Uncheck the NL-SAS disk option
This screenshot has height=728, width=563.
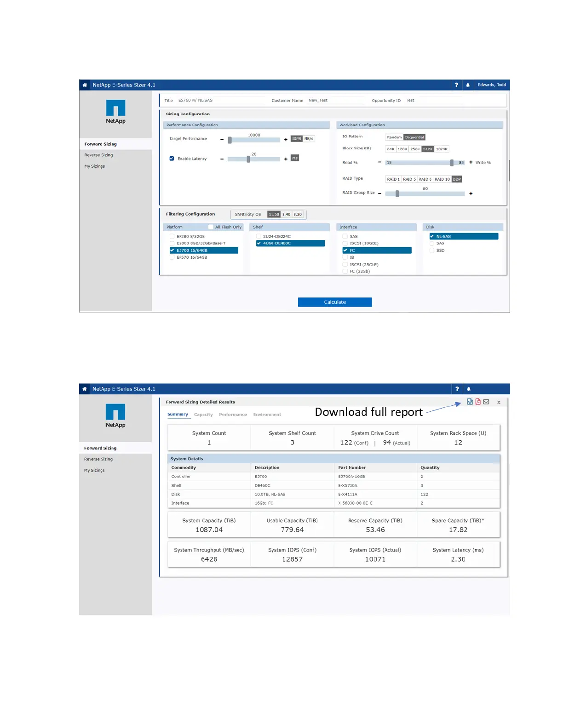432,236
